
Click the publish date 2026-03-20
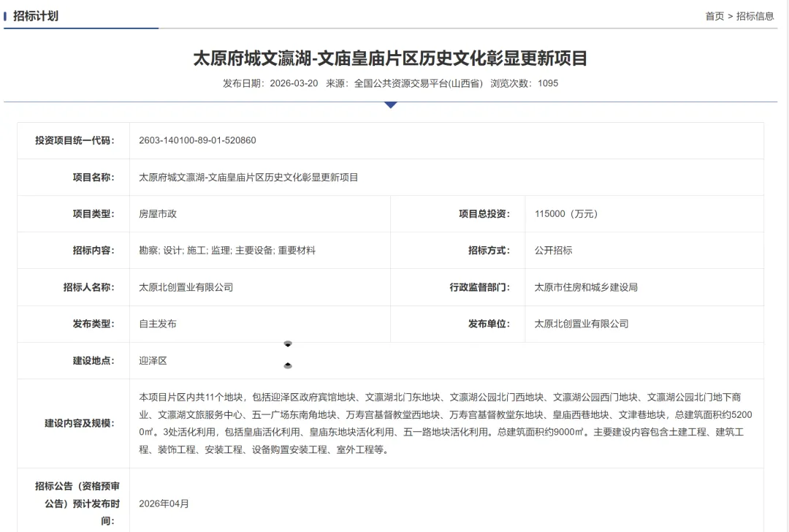click(294, 83)
